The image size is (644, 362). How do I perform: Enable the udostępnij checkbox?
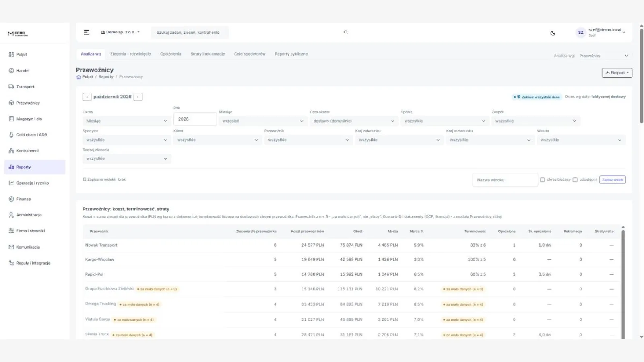coord(575,180)
